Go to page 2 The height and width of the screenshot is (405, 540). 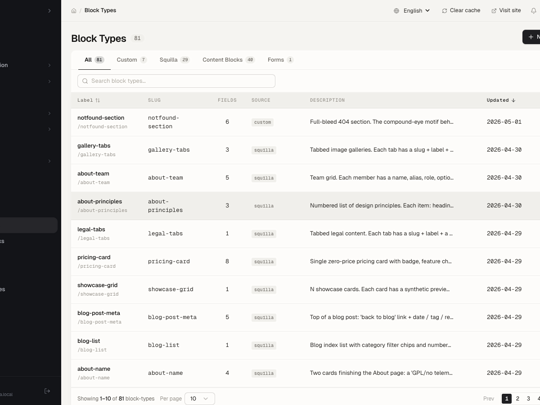[517, 398]
